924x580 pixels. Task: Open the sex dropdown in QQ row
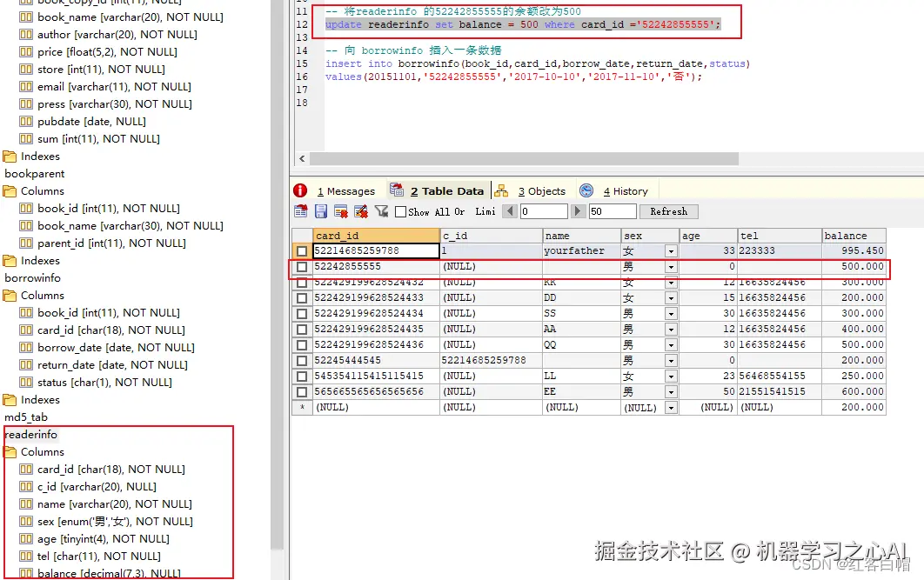pyautogui.click(x=671, y=345)
